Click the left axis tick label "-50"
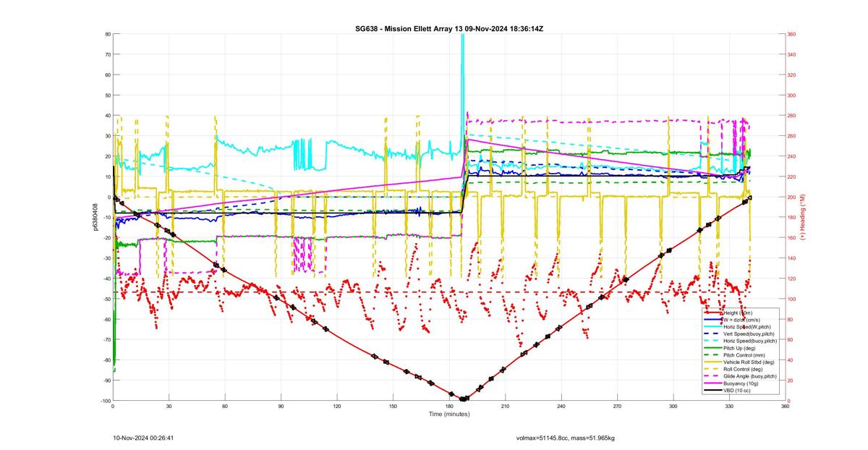 pyautogui.click(x=106, y=299)
